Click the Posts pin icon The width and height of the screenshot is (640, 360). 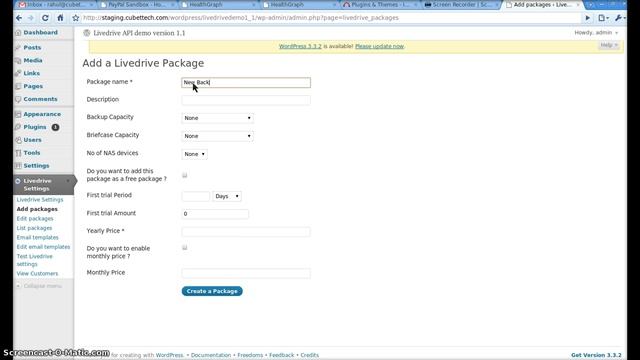click(18, 48)
